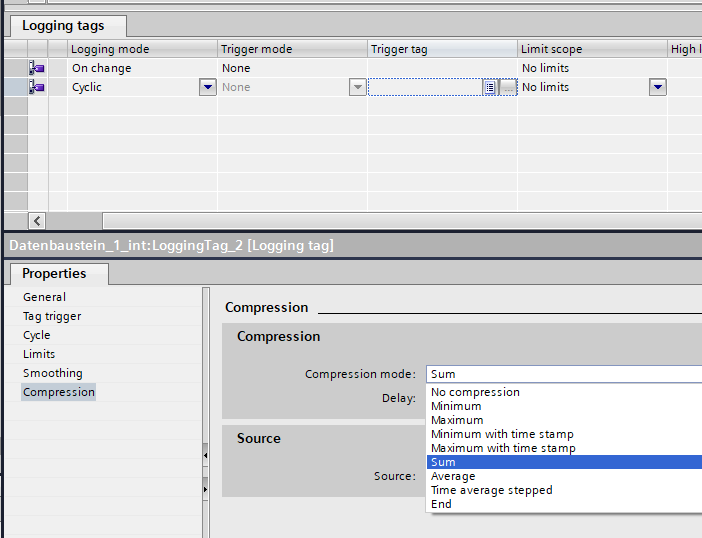
Task: Open General properties section
Action: click(x=44, y=297)
